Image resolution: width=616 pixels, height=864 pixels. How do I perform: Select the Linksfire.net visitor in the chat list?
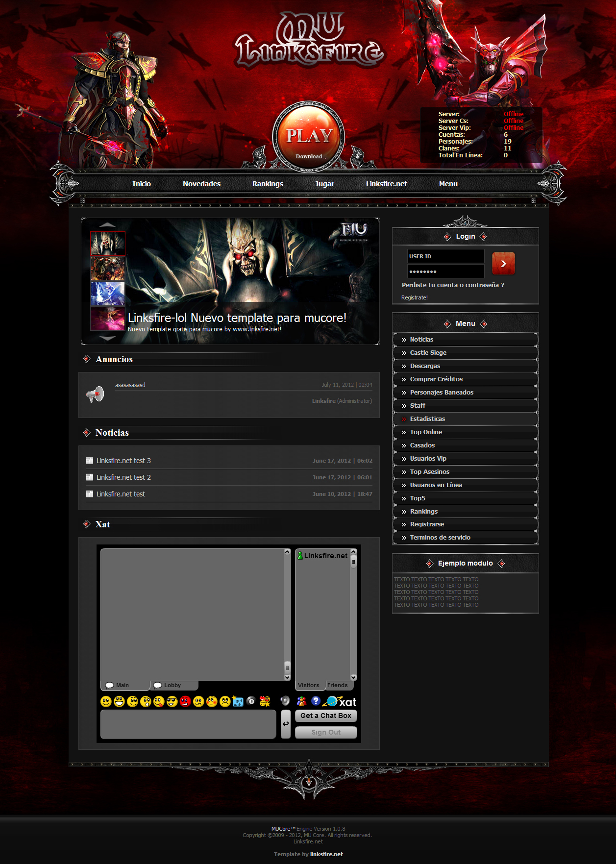[322, 556]
